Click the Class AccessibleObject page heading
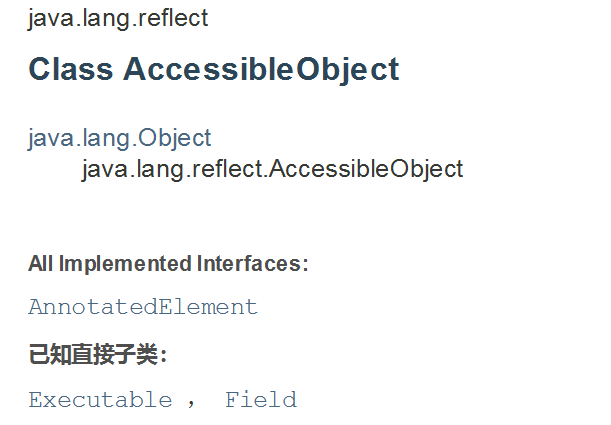This screenshot has height=425, width=611. pyautogui.click(x=214, y=69)
